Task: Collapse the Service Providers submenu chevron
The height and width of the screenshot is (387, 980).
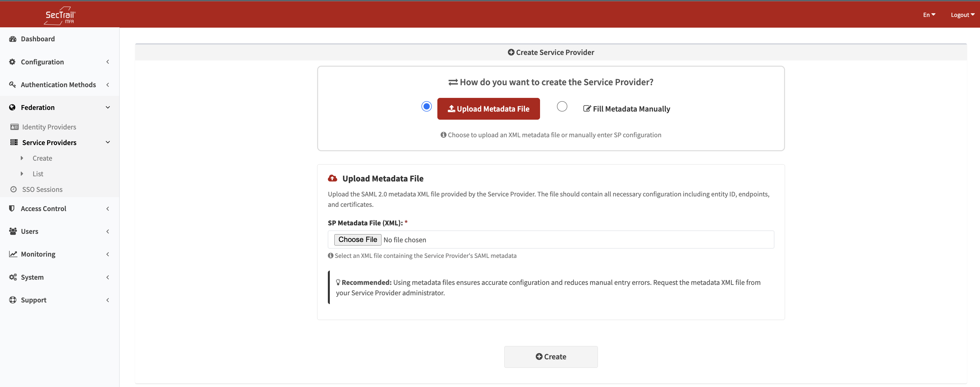Action: pos(108,142)
